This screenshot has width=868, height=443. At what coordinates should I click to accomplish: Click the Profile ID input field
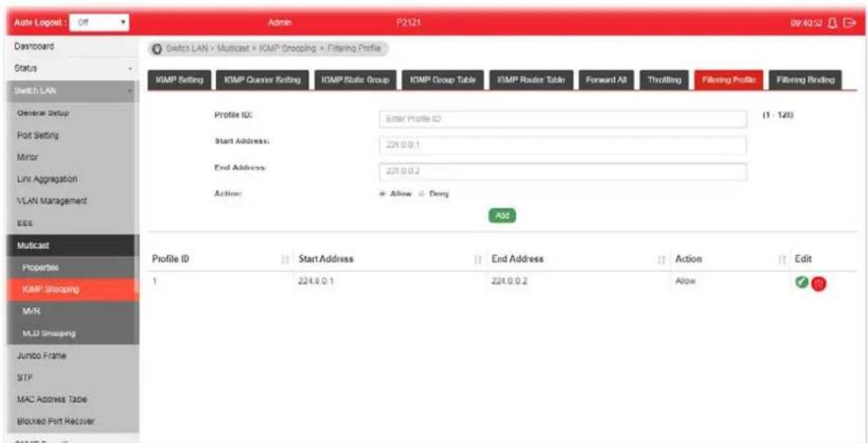point(563,119)
